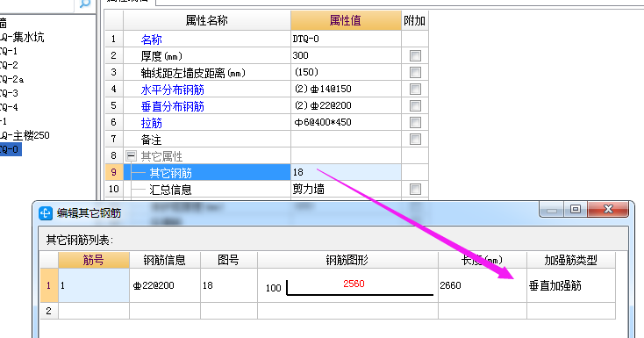Toggle the 轴线距左墙皮距离 row checkbox
This screenshot has width=644, height=338.
(x=415, y=72)
